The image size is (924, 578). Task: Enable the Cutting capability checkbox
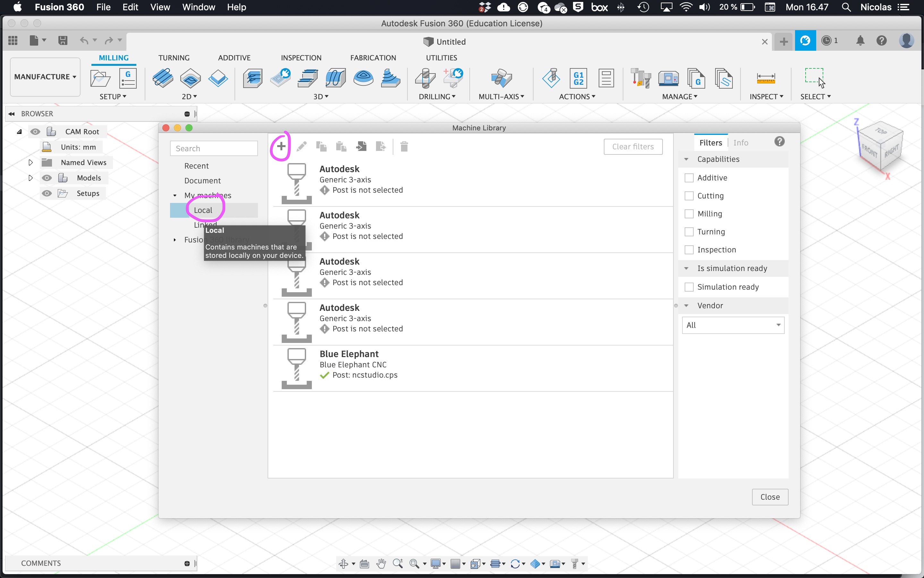tap(689, 196)
